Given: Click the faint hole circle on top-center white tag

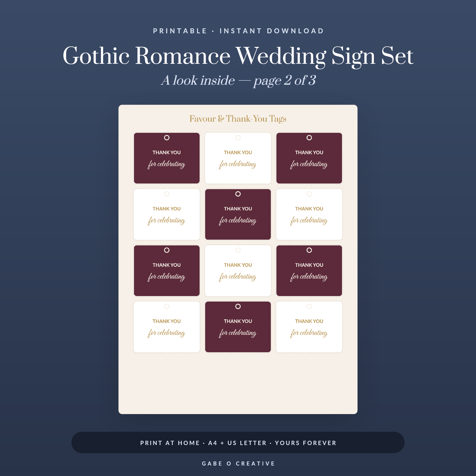Looking at the screenshot, I should [x=238, y=138].
